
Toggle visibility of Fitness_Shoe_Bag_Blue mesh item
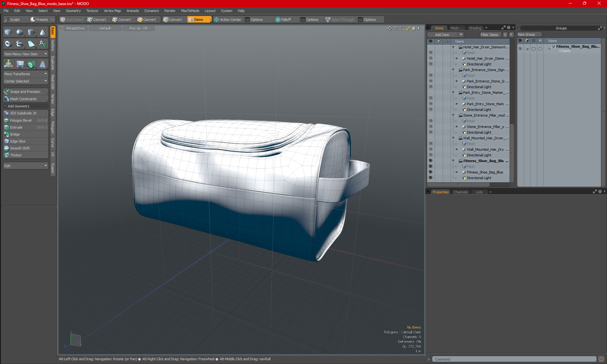pos(430,172)
